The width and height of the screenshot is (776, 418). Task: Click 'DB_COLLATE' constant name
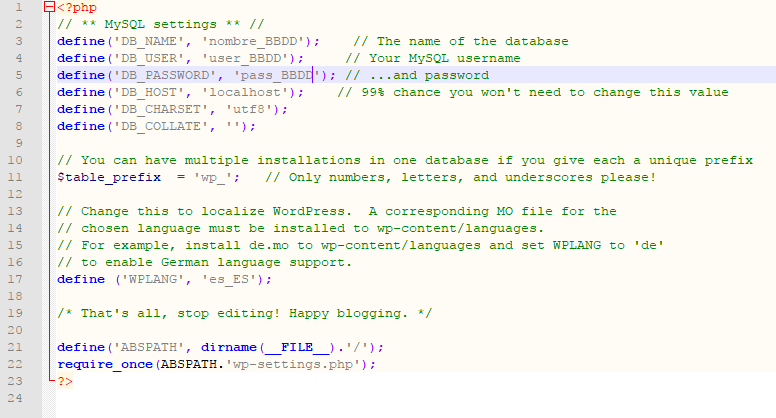[x=160, y=126]
